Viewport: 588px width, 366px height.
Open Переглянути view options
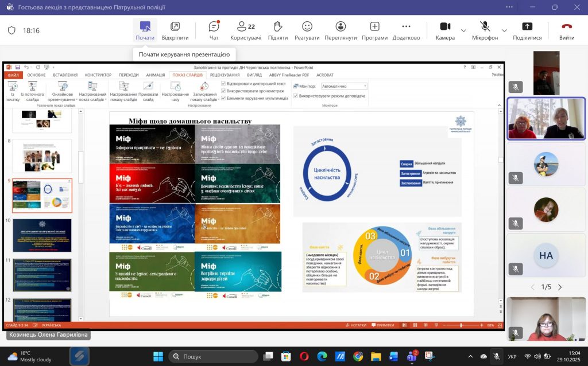tap(341, 30)
